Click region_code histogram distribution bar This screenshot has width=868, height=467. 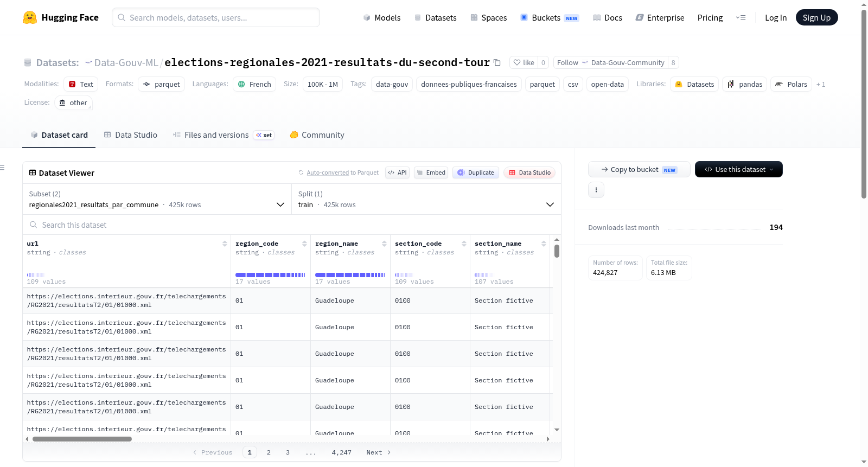pyautogui.click(x=270, y=275)
